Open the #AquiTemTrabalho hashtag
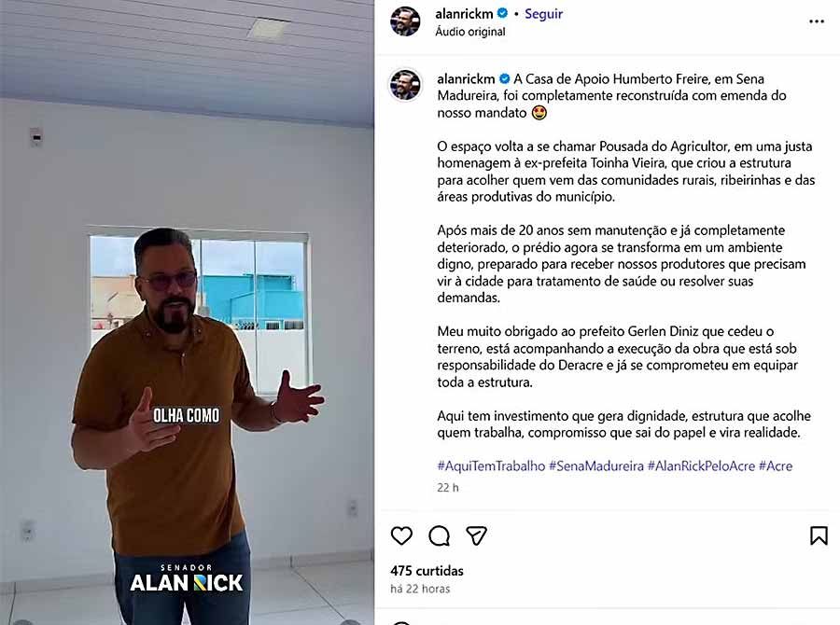Image resolution: width=840 pixels, height=625 pixels. 491,465
